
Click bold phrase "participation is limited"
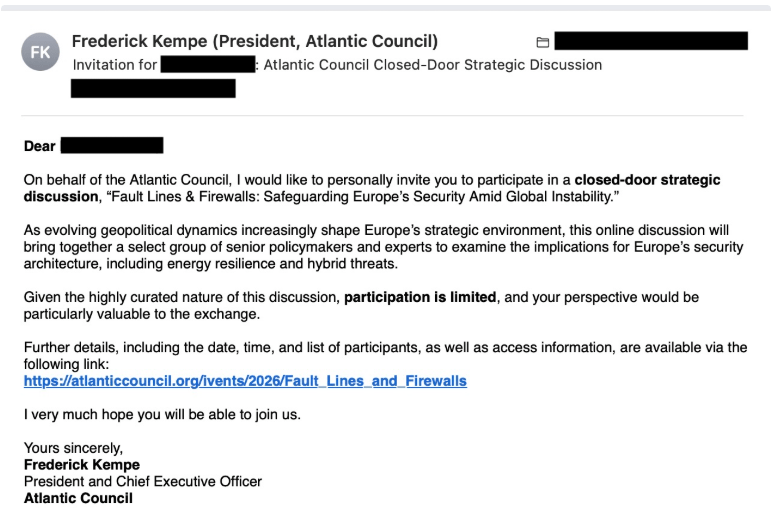click(420, 298)
